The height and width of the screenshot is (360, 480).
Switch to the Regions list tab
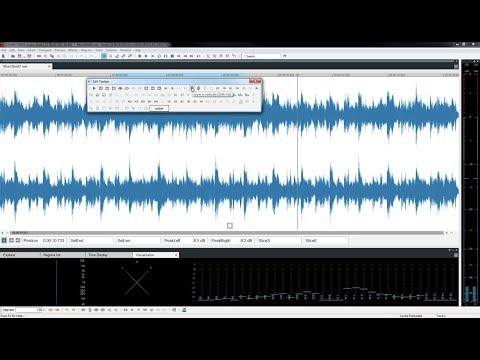pos(63,255)
